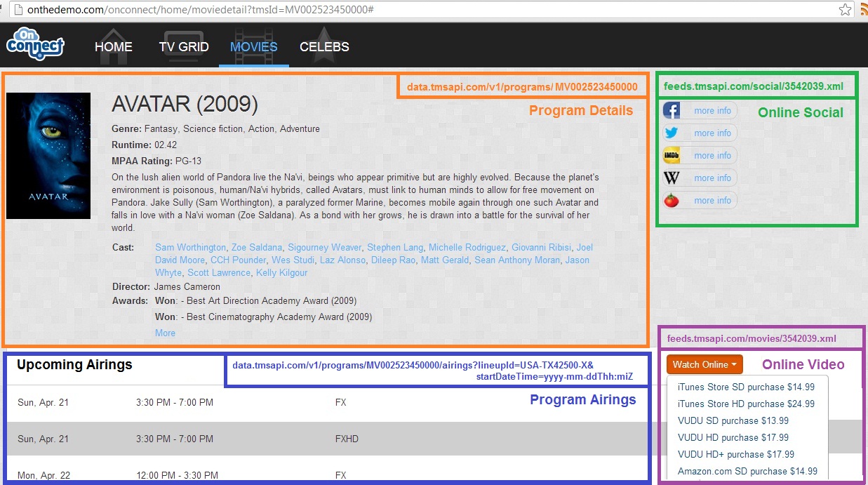
Task: Open the Watch Online dropdown
Action: (x=705, y=364)
